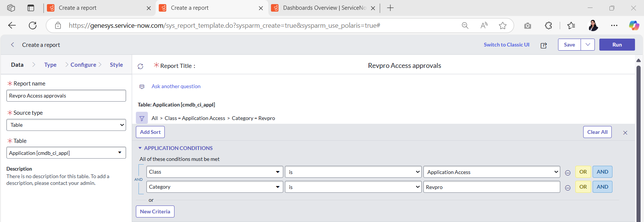Click the Clear All button
Image resolution: width=644 pixels, height=222 pixels.
[x=597, y=132]
